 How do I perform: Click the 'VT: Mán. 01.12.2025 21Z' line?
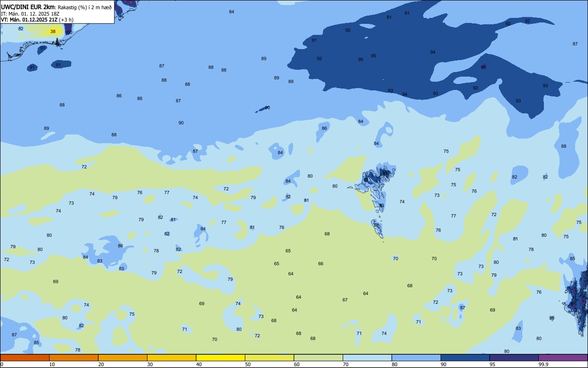pos(29,20)
